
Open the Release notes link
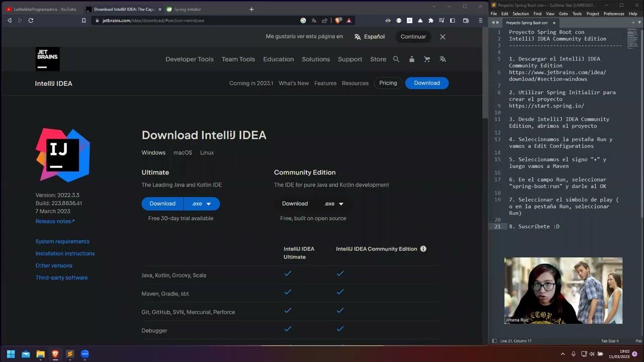(55, 221)
